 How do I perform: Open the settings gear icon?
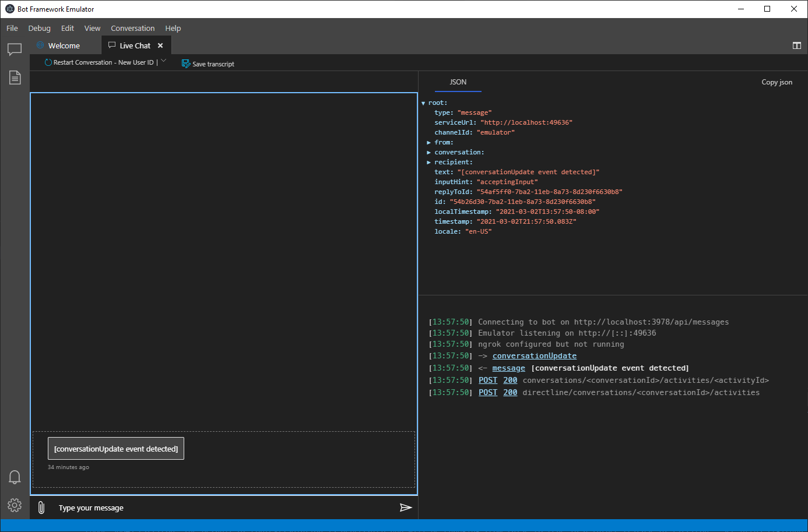point(15,505)
